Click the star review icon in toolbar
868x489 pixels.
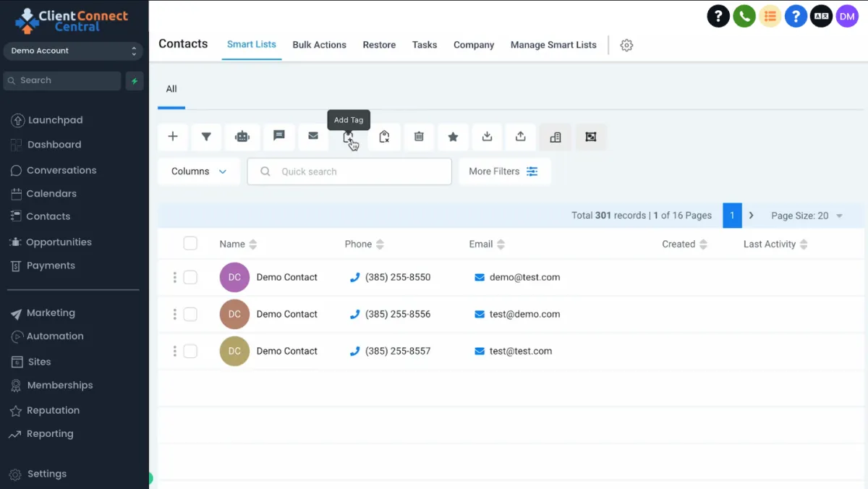(x=453, y=137)
